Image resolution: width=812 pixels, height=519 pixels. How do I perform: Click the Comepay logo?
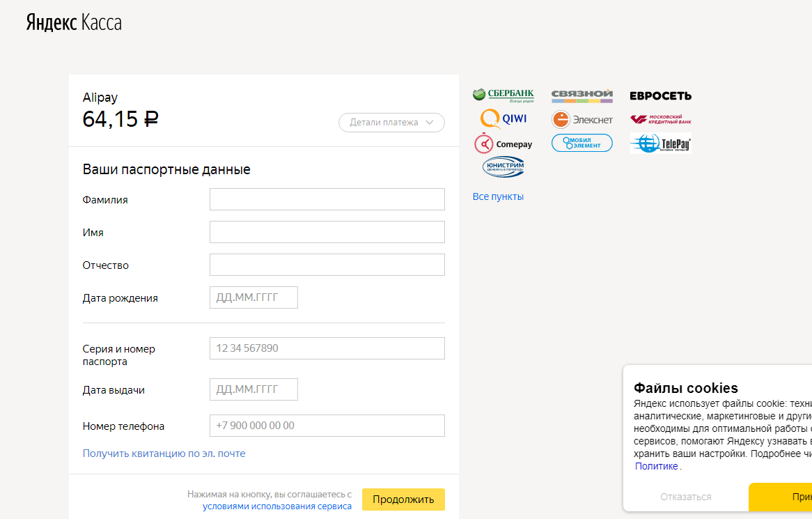coord(503,144)
